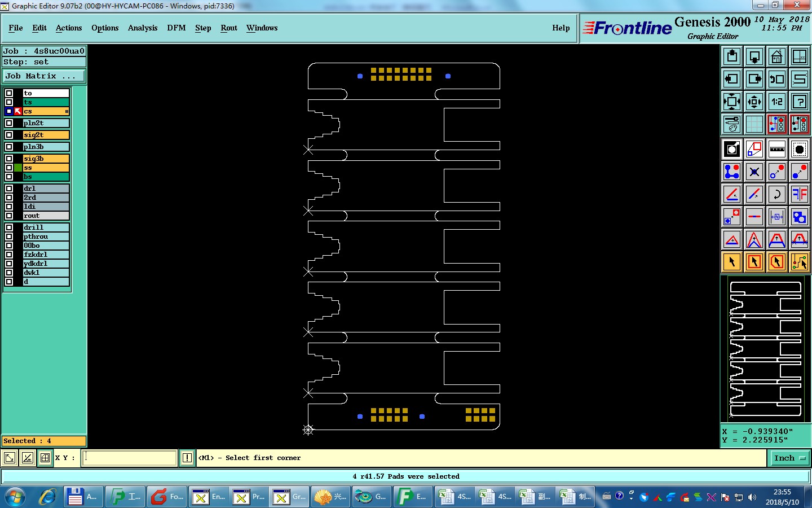This screenshot has width=812, height=508.
Task: Click the diagonal arrow box icon bottom-left
Action: tap(10, 458)
